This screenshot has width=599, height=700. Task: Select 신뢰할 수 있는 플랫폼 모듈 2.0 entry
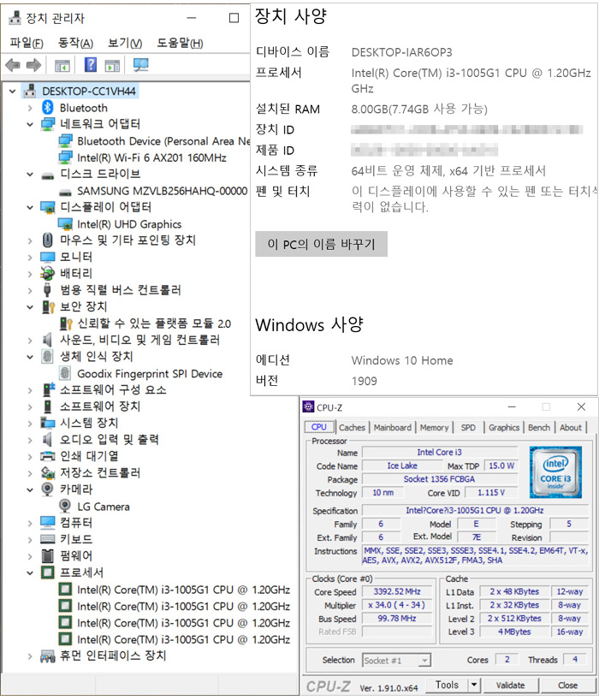[154, 323]
